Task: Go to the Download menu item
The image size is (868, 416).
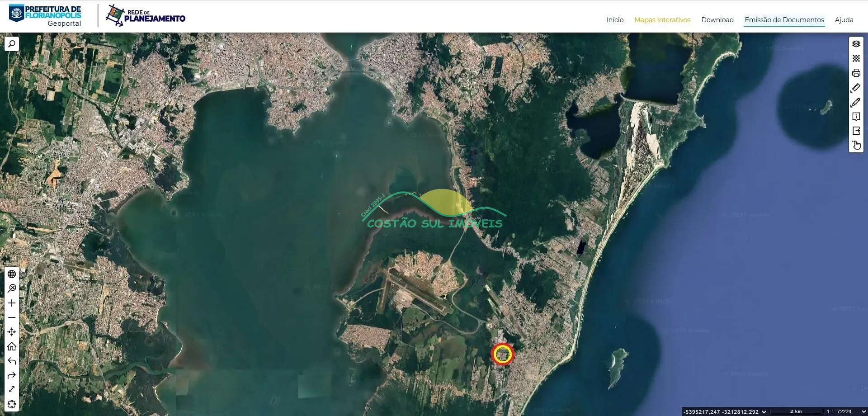Action: pyautogui.click(x=717, y=20)
